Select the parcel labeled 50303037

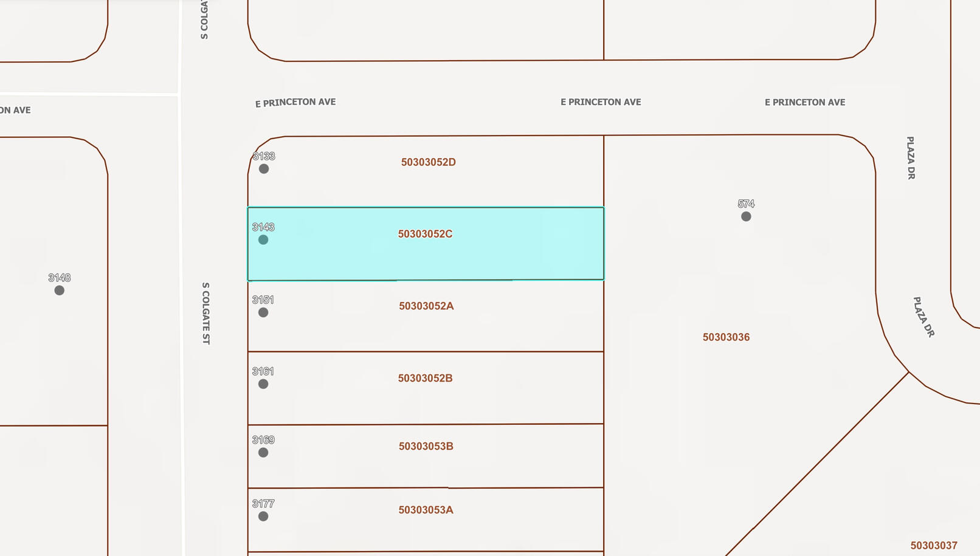[x=934, y=546]
